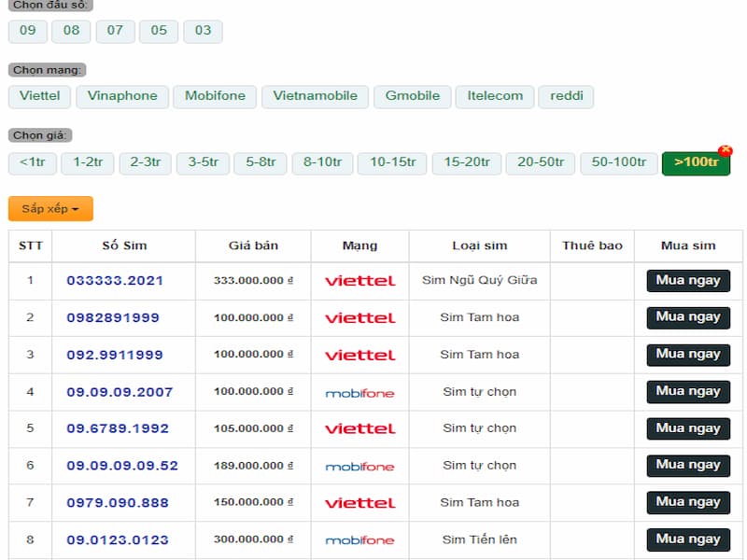
Task: Buy SIM 09.0123.0123 with Mua ngay
Action: click(x=688, y=540)
